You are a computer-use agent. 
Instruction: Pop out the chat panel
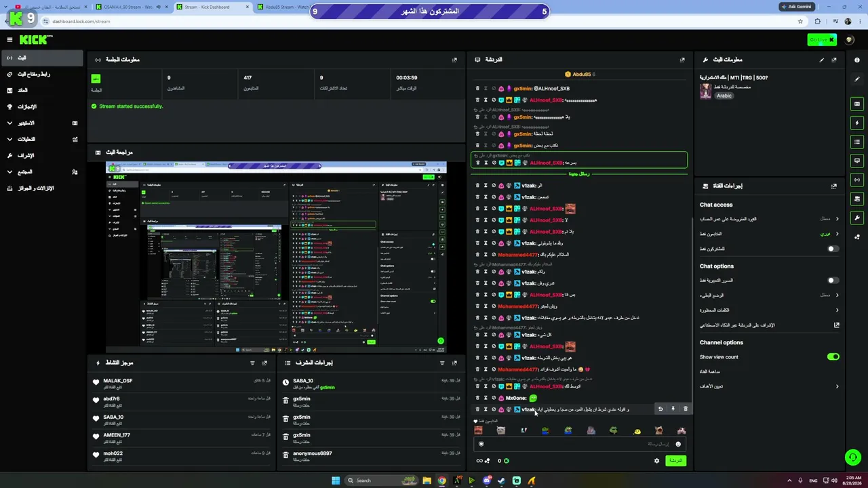[x=682, y=60]
